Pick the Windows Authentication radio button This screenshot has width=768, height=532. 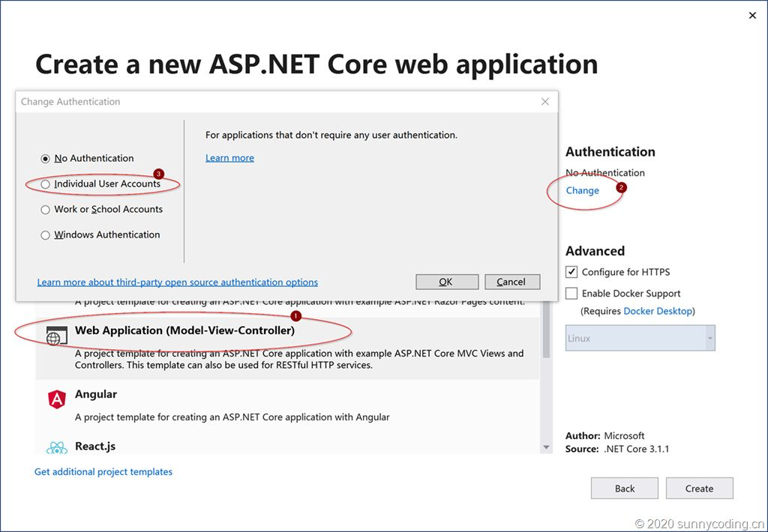pyautogui.click(x=46, y=235)
